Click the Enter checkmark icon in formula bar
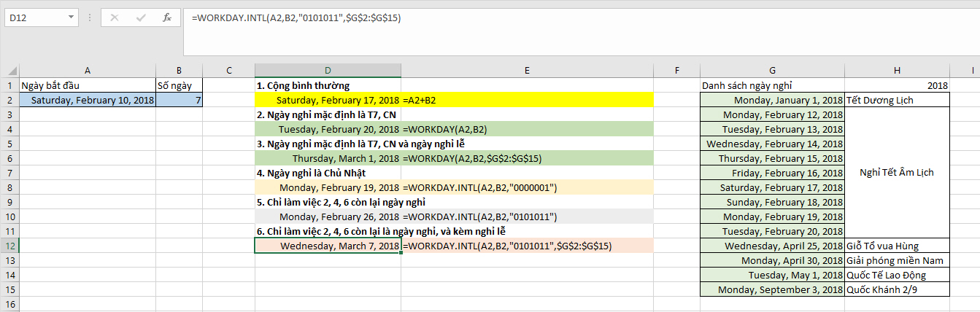980x312 pixels. 140,17
